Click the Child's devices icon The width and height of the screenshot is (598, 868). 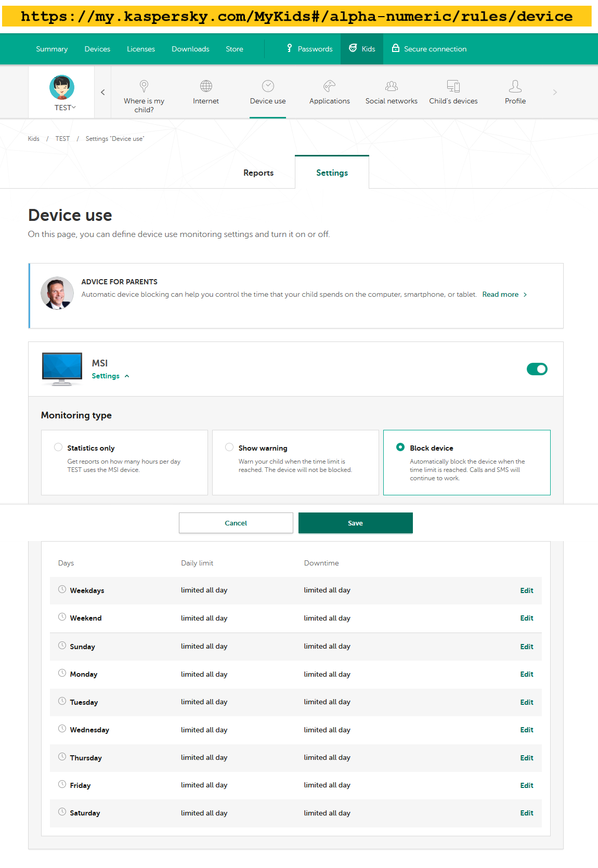pyautogui.click(x=453, y=86)
